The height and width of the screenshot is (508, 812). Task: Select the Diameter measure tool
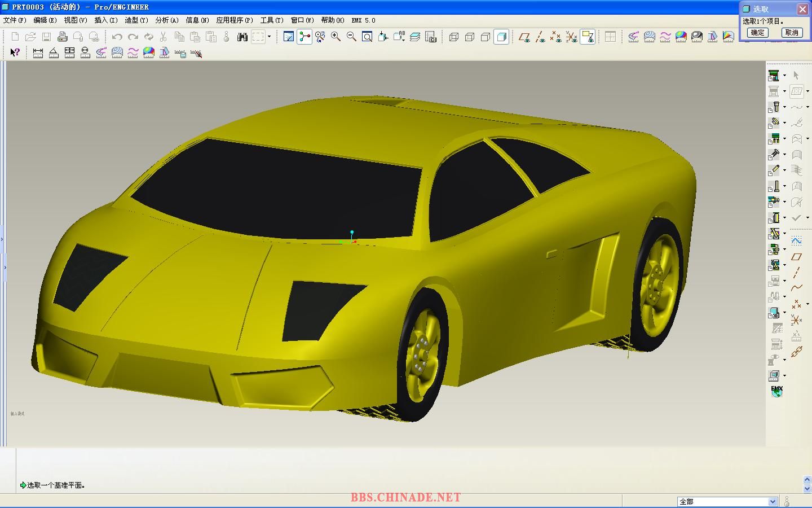(x=85, y=52)
